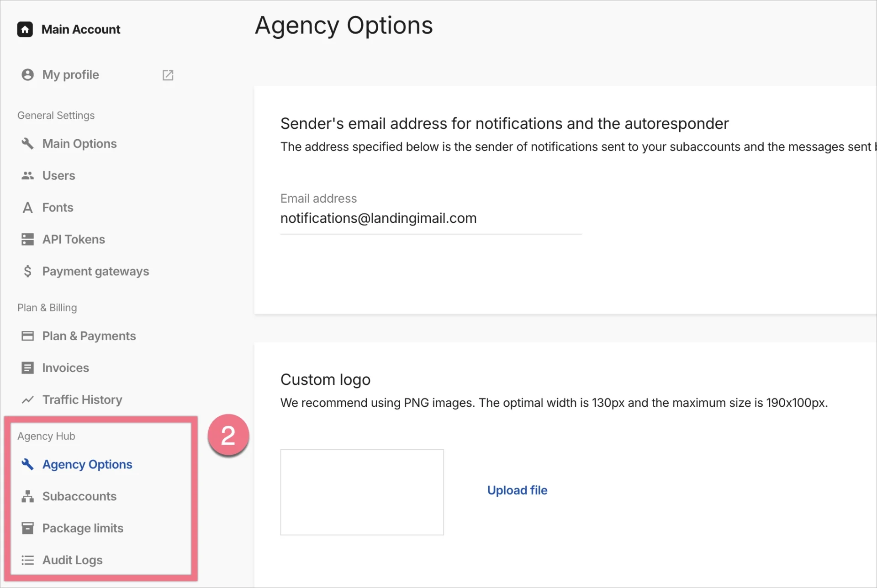Open the Invoices page

click(65, 368)
